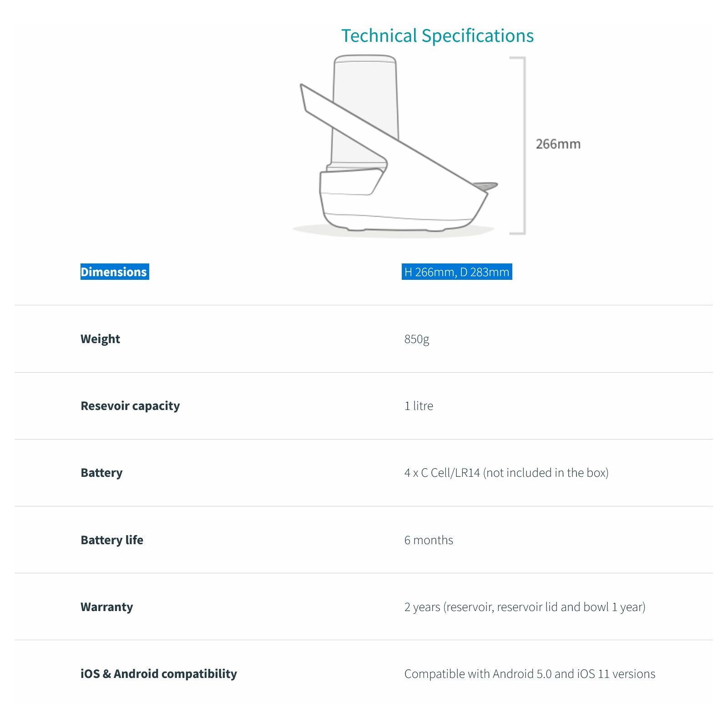
Task: Click the 4 x C Cell/LR14 text
Action: coord(442,473)
